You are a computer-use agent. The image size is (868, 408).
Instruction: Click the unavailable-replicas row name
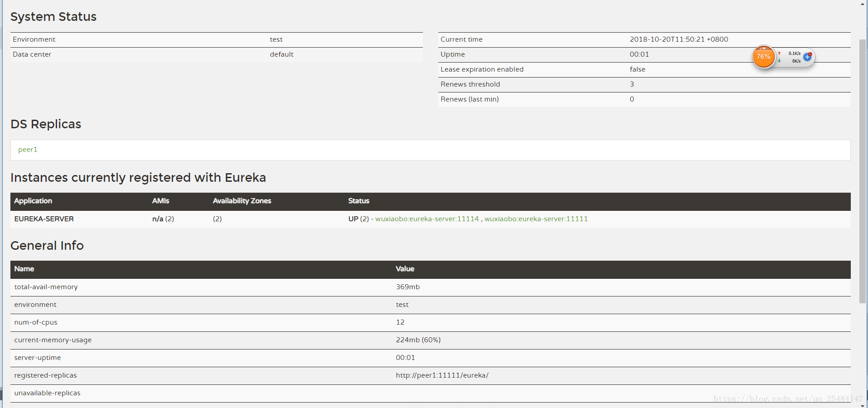47,393
